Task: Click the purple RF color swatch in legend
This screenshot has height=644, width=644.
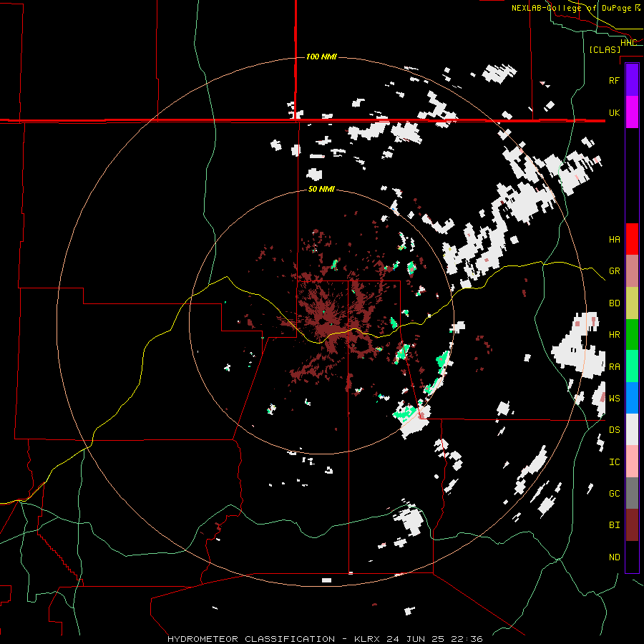Action: [632, 80]
